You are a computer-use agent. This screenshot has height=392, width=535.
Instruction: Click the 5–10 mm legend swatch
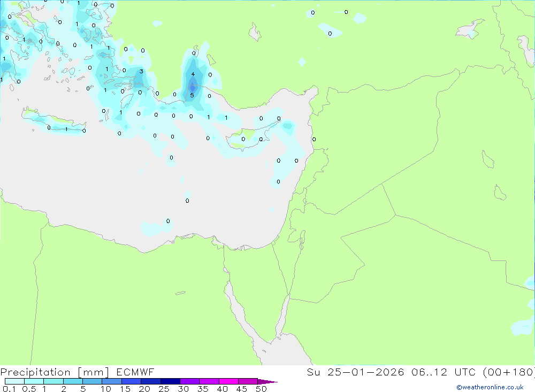coord(93,381)
